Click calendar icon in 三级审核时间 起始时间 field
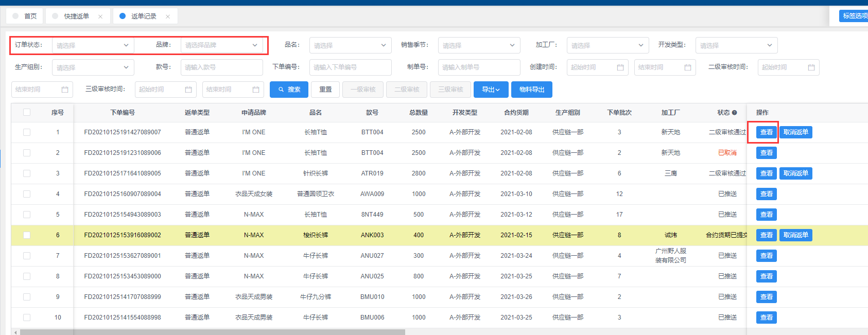Viewport: 868px width, 335px height. pyautogui.click(x=188, y=90)
